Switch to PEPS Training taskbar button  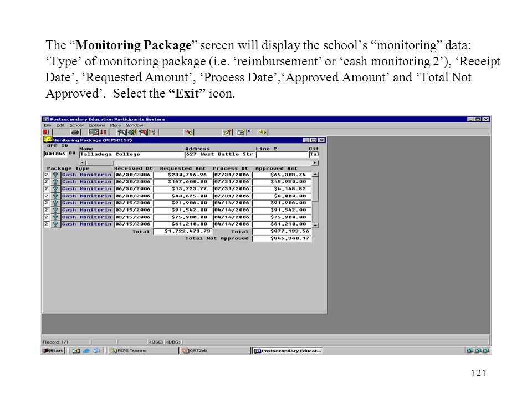point(143,350)
